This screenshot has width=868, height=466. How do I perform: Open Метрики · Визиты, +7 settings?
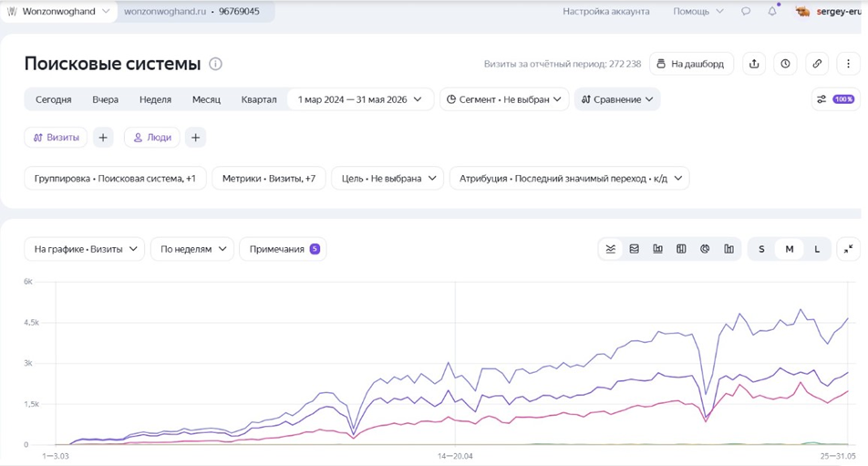click(x=268, y=178)
